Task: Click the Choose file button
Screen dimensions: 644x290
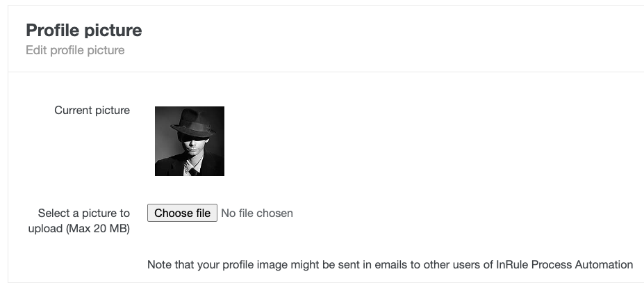Action: pos(182,213)
